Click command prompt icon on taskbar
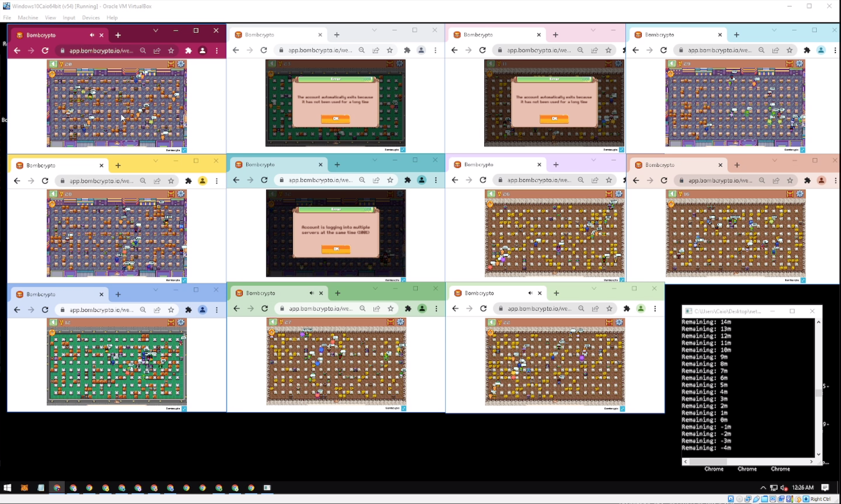The image size is (841, 504). click(267, 488)
